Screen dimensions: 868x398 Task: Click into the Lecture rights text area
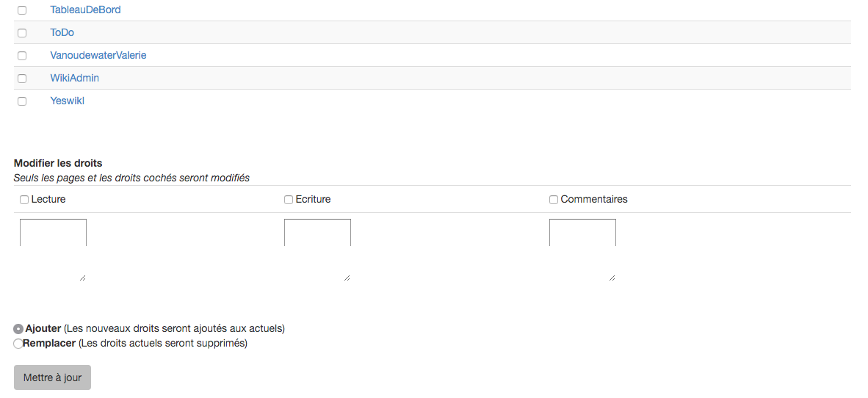(53, 249)
